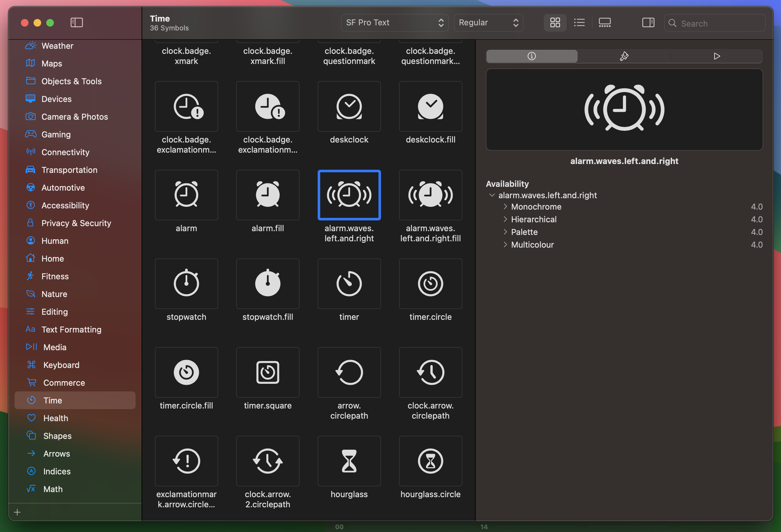
Task: Select the hourglass.circle symbol
Action: [x=430, y=461]
